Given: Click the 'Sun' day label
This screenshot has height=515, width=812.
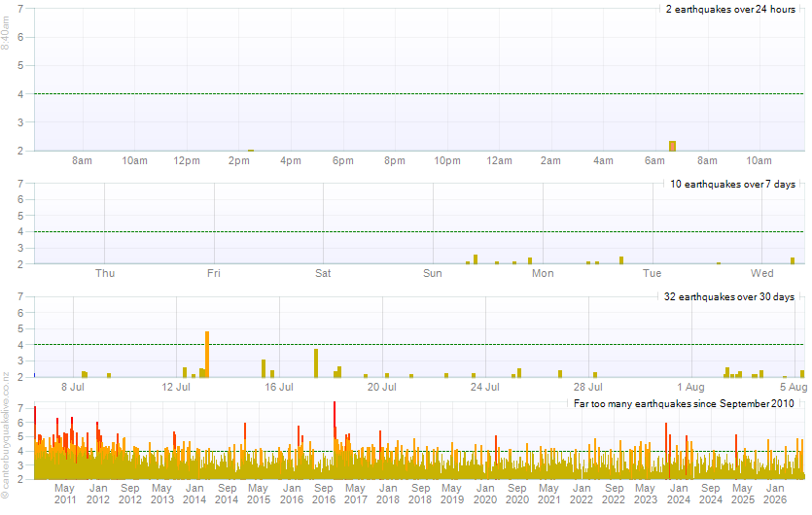Looking at the screenshot, I should tap(433, 273).
